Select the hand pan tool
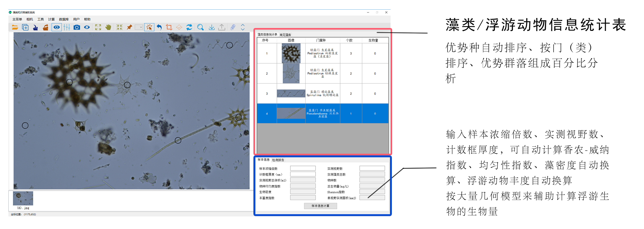This screenshot has width=644, height=229. pyautogui.click(x=108, y=27)
